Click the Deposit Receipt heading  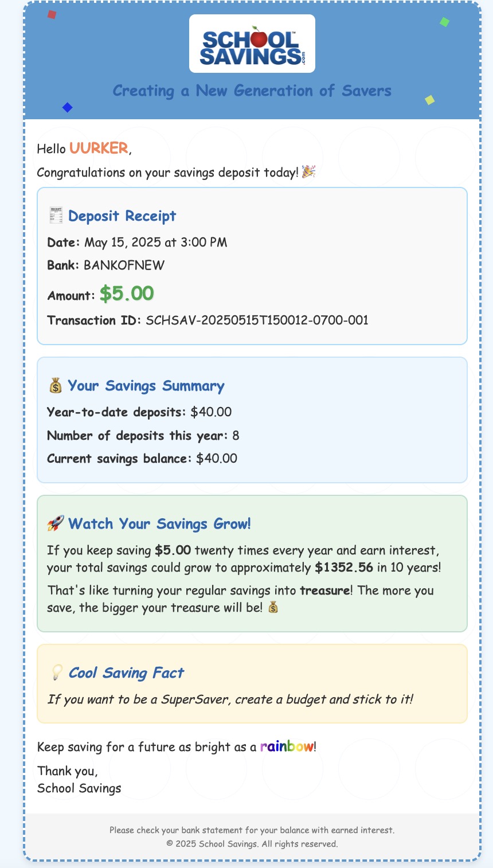(122, 216)
